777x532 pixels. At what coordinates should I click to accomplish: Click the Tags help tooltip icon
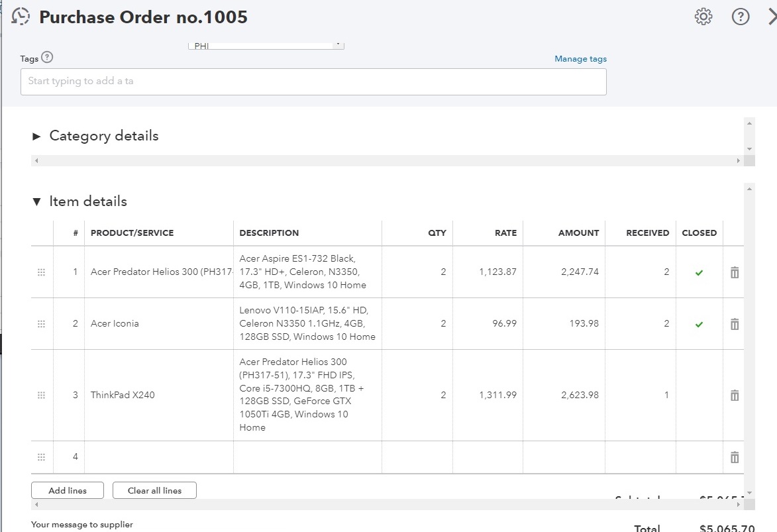click(47, 58)
